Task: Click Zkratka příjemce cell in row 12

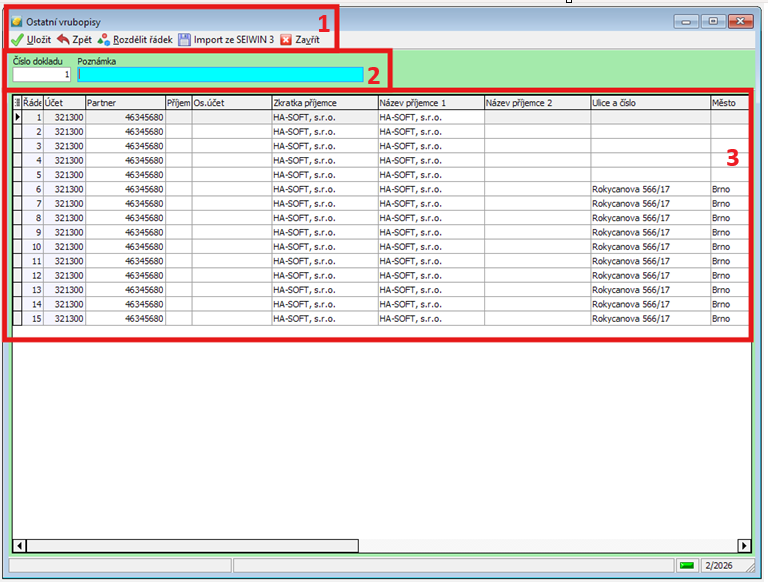Action: click(325, 275)
